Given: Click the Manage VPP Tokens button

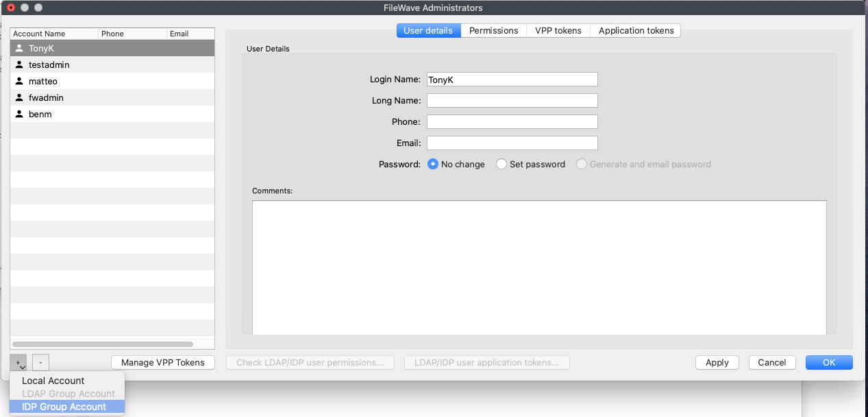Looking at the screenshot, I should [x=163, y=362].
